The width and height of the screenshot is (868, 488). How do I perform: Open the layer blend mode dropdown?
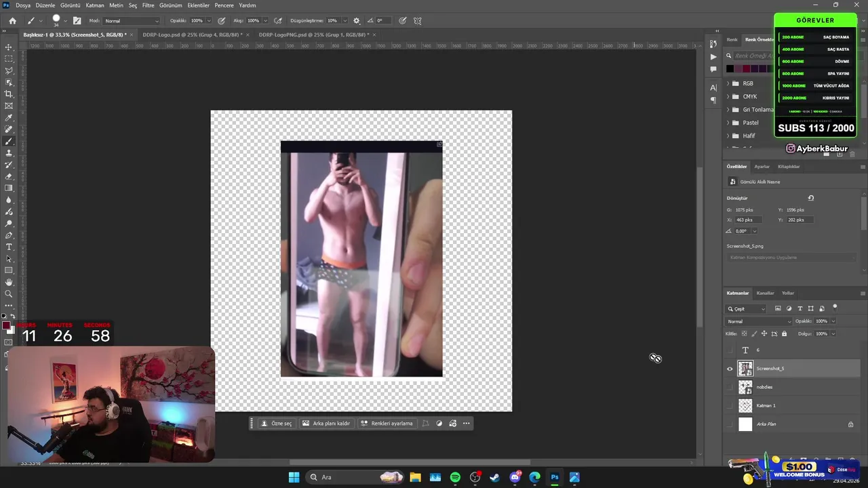[x=759, y=321]
